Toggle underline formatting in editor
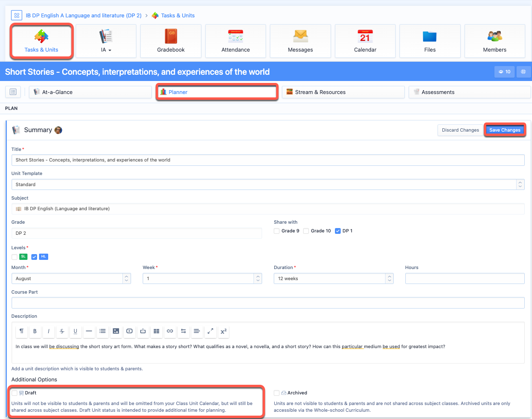 (75, 331)
